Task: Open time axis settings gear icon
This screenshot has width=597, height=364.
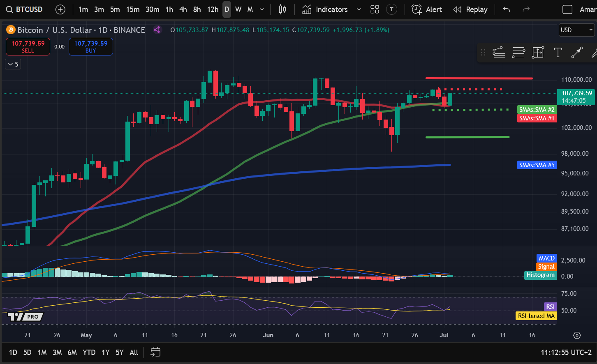Action: coord(577,335)
